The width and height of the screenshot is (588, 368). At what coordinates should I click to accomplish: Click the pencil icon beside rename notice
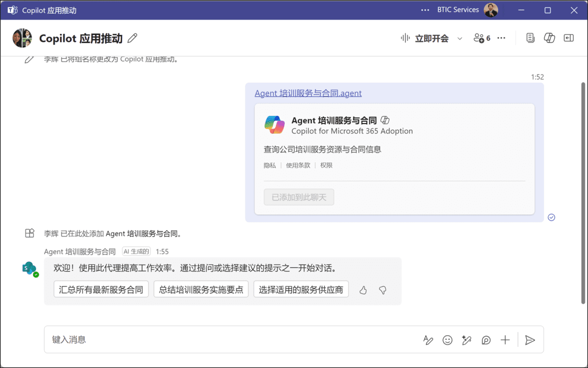pyautogui.click(x=29, y=59)
